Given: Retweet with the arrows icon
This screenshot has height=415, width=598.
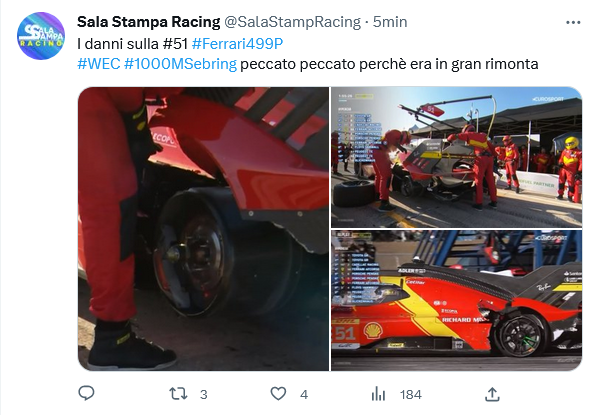Looking at the screenshot, I should click(x=178, y=394).
